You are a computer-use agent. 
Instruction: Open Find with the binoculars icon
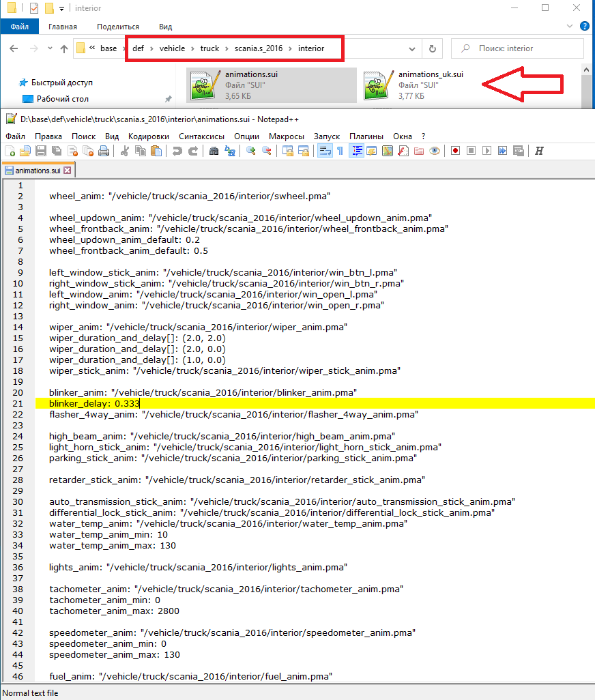coord(214,151)
